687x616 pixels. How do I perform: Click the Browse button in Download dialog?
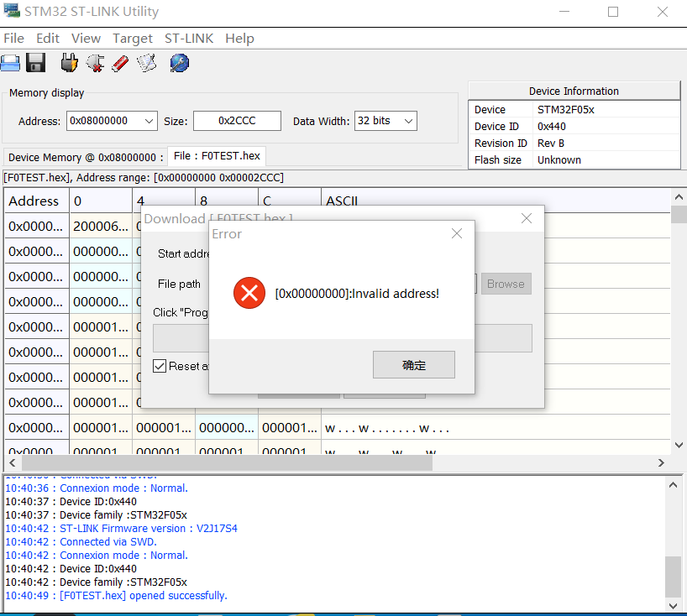[x=506, y=284]
